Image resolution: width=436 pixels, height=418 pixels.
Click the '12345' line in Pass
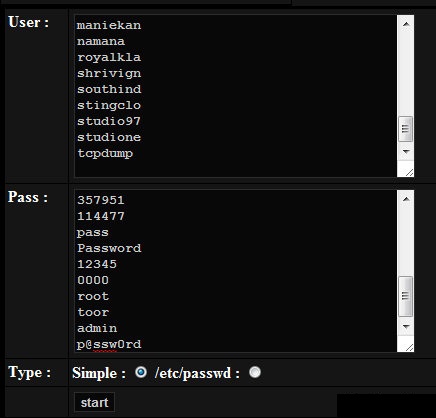coord(97,264)
